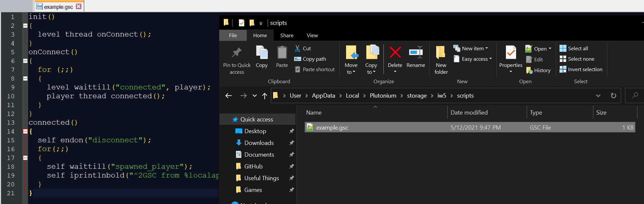Switch to the View ribbon tab
Screen dimensions: 644x204
[x=312, y=35]
